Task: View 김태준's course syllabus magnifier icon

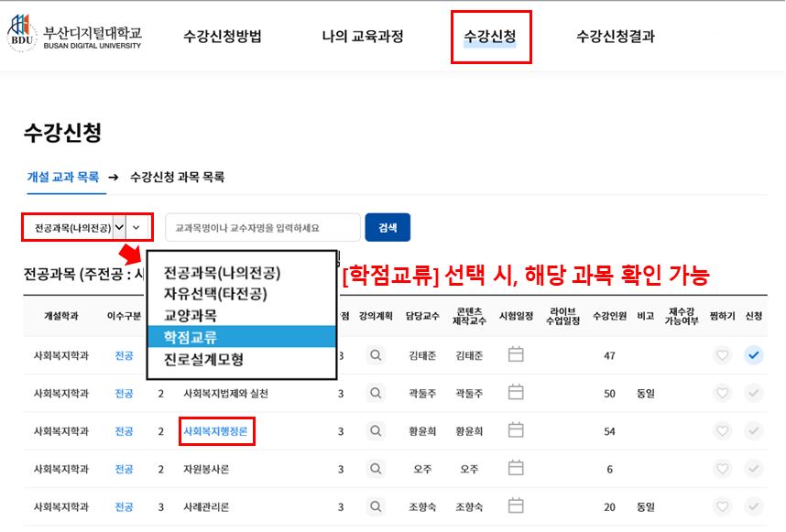Action: [x=375, y=353]
